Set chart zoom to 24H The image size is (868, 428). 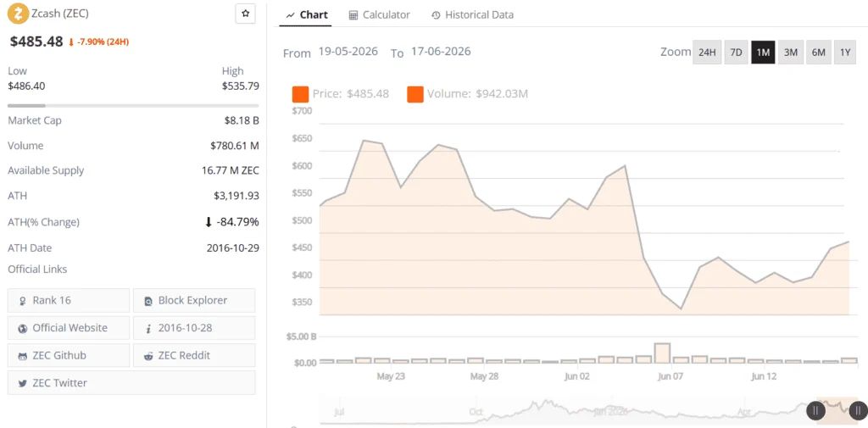(707, 53)
